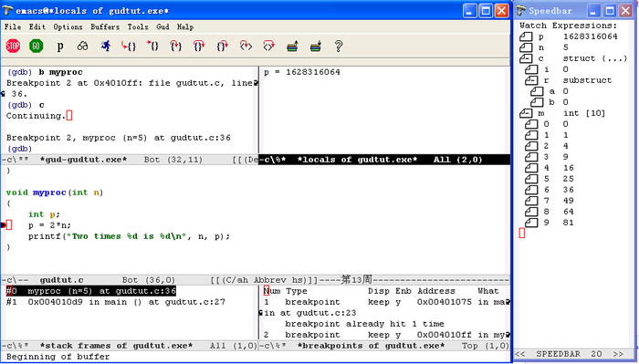
Task: Click the '>>' button in the Speedbar footer
Action: pyautogui.click(x=618, y=354)
